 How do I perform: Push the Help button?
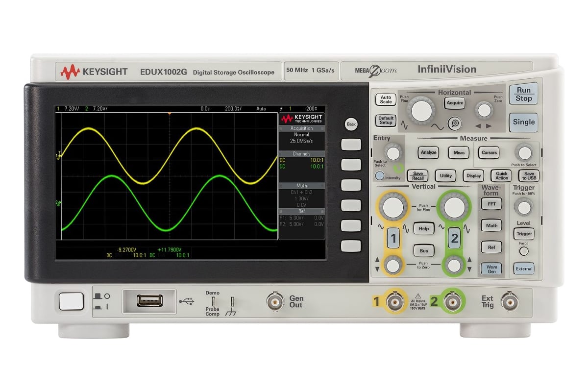coord(424,228)
